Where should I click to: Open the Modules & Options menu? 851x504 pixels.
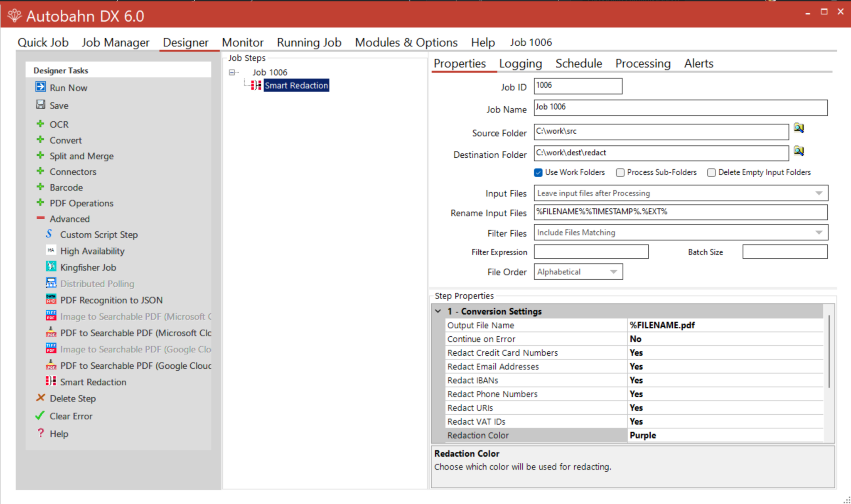click(x=406, y=42)
